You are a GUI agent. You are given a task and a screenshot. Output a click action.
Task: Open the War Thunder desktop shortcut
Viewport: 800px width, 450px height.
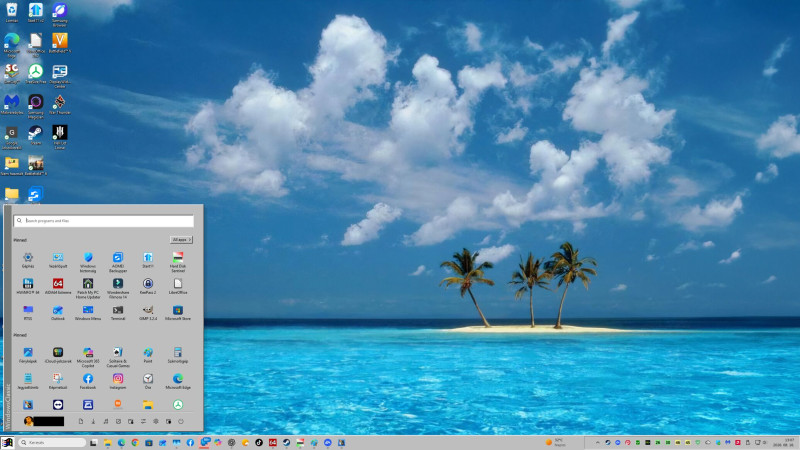tap(60, 104)
